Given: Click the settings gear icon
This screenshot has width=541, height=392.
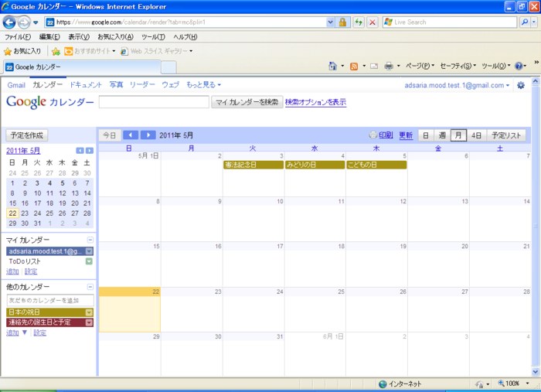Looking at the screenshot, I should coord(521,85).
